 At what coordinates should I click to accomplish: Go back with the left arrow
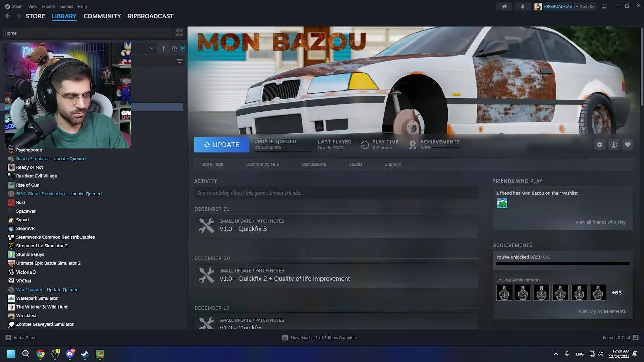8,16
